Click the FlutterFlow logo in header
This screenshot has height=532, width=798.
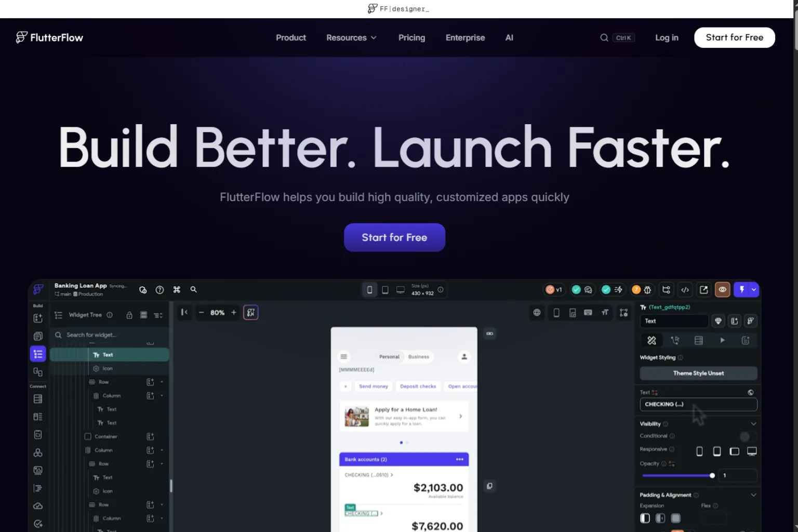(49, 37)
